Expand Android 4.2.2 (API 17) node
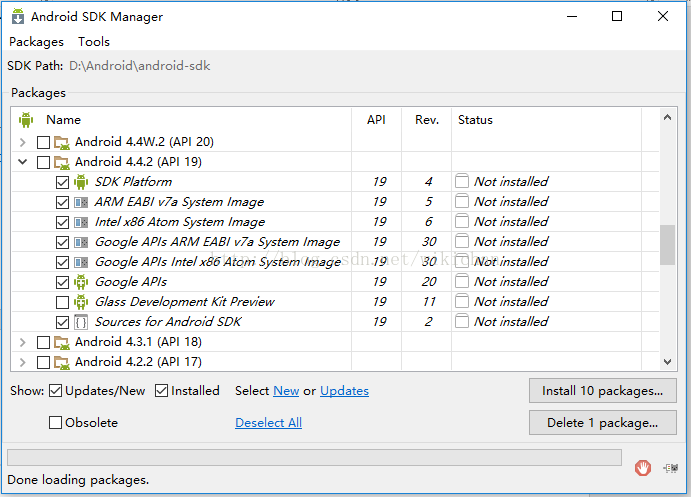 click(x=23, y=362)
